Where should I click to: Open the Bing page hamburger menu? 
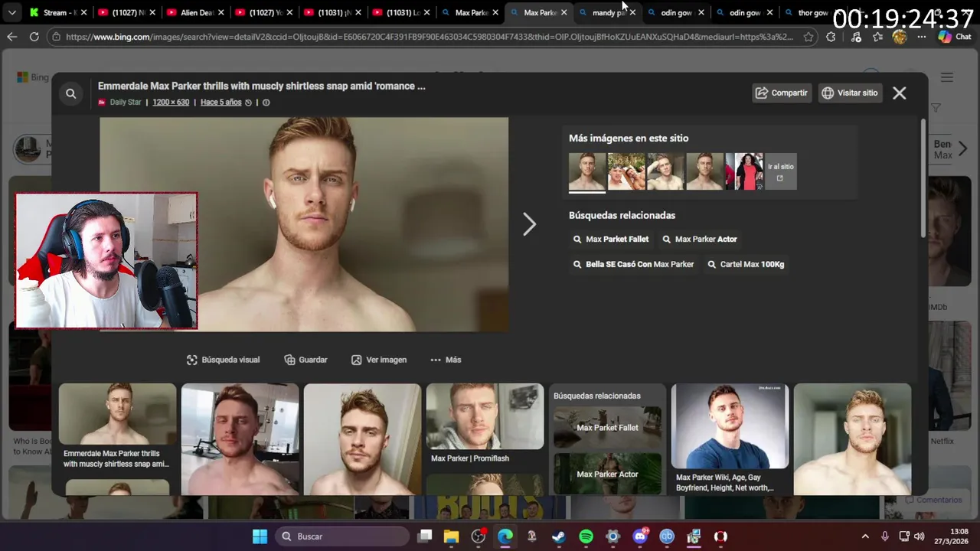(x=947, y=77)
